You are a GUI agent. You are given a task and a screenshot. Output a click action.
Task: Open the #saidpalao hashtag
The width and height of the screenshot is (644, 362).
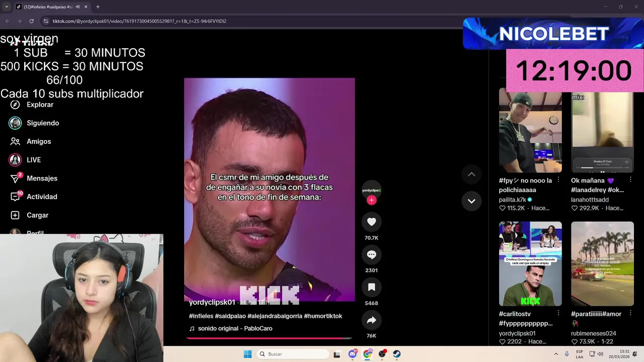(230, 316)
